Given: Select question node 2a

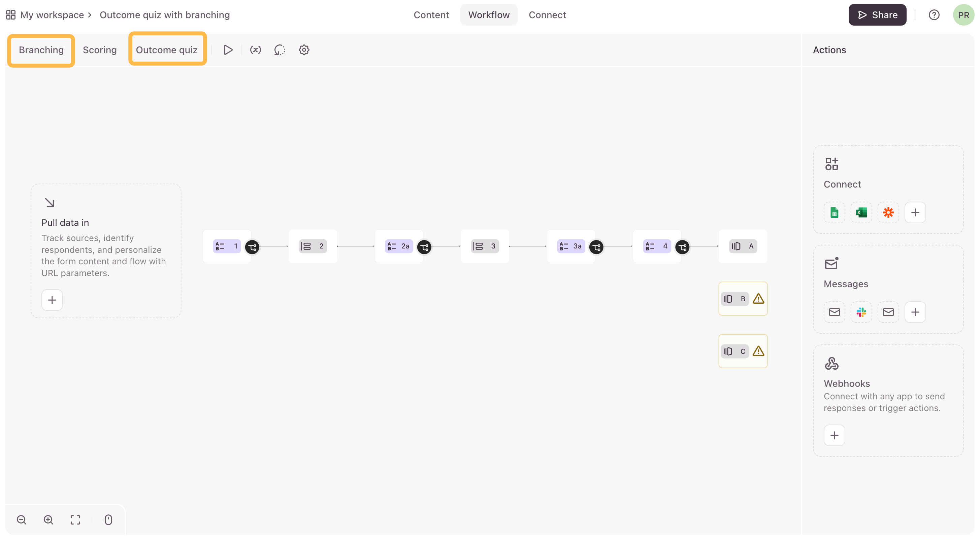Looking at the screenshot, I should [x=399, y=246].
